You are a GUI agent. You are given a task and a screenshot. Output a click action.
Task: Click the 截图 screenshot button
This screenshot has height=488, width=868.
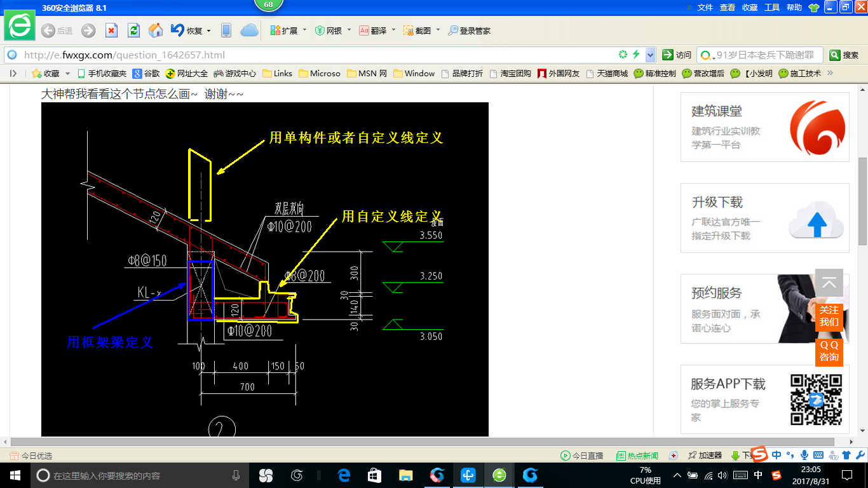417,30
